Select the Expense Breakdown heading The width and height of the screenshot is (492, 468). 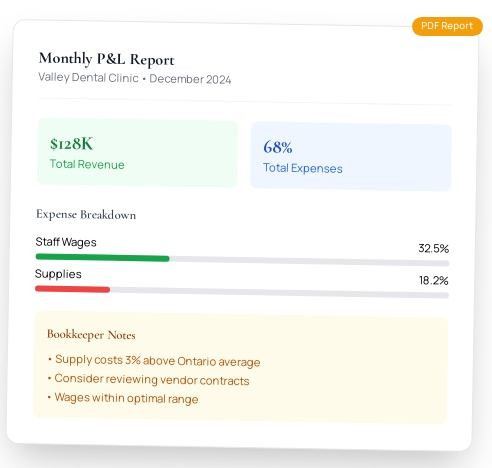pyautogui.click(x=86, y=214)
